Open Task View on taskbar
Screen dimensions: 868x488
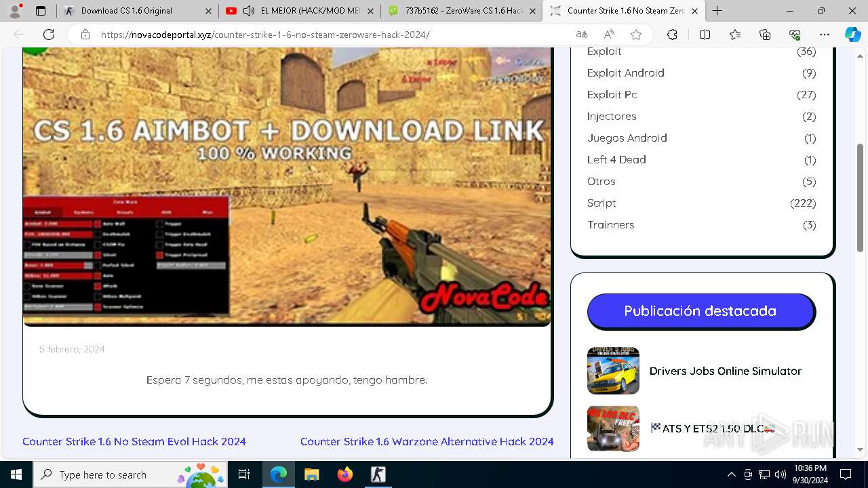[244, 474]
